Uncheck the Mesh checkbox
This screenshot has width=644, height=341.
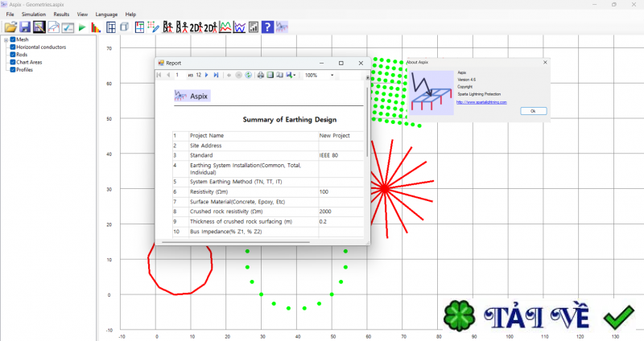point(13,40)
